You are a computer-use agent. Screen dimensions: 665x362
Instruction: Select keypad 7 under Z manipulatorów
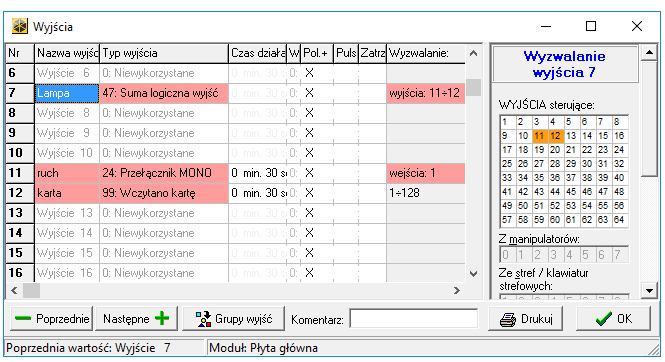(619, 255)
